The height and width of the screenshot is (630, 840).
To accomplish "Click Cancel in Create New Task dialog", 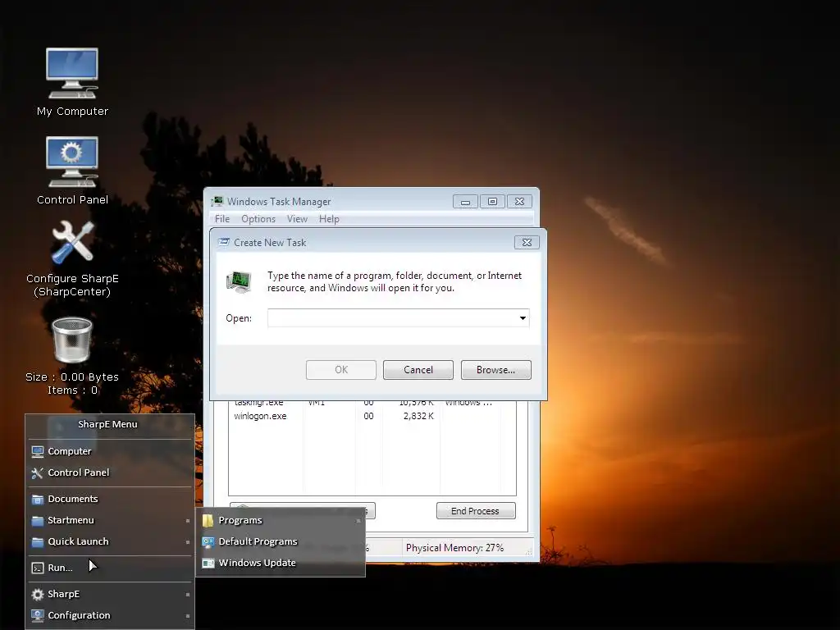I will point(418,370).
